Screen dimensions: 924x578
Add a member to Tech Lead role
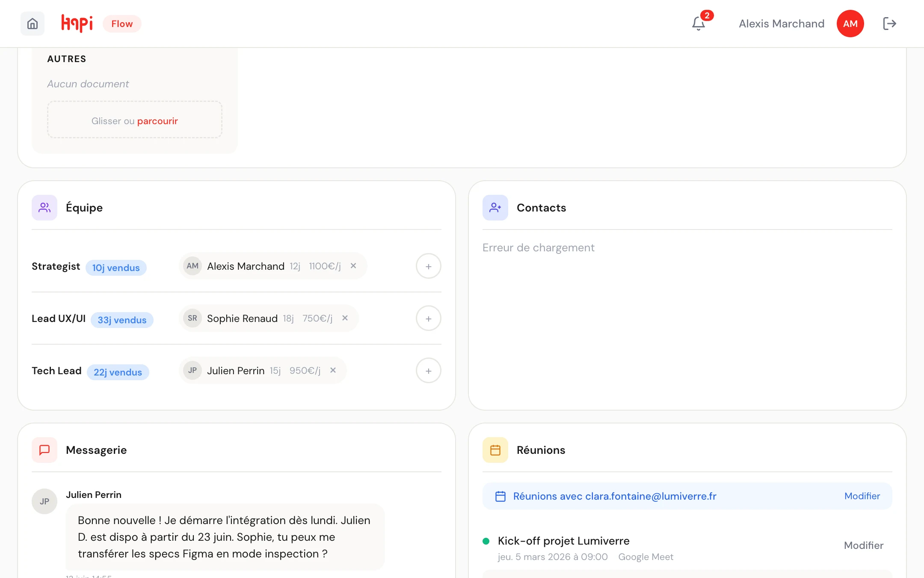point(429,371)
